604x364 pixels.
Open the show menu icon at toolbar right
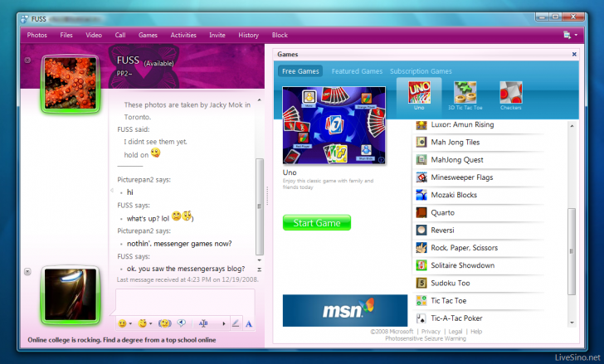pos(567,35)
